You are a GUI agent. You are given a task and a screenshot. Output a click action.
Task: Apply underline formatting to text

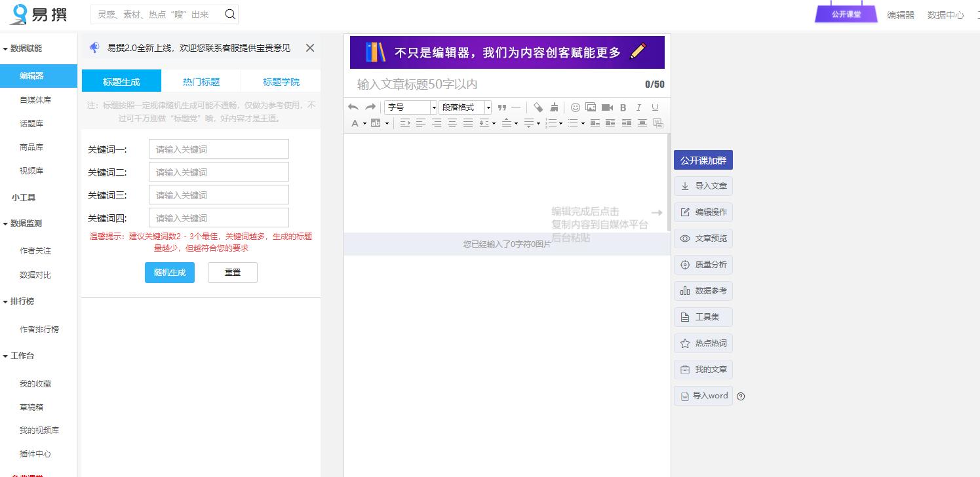pos(654,107)
